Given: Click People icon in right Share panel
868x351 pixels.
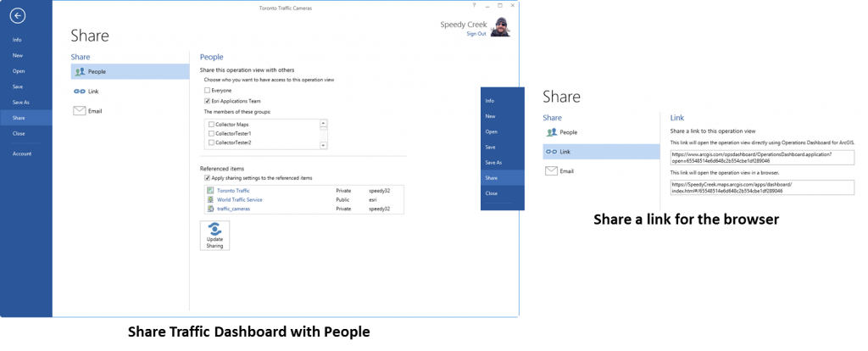Looking at the screenshot, I should (x=551, y=132).
